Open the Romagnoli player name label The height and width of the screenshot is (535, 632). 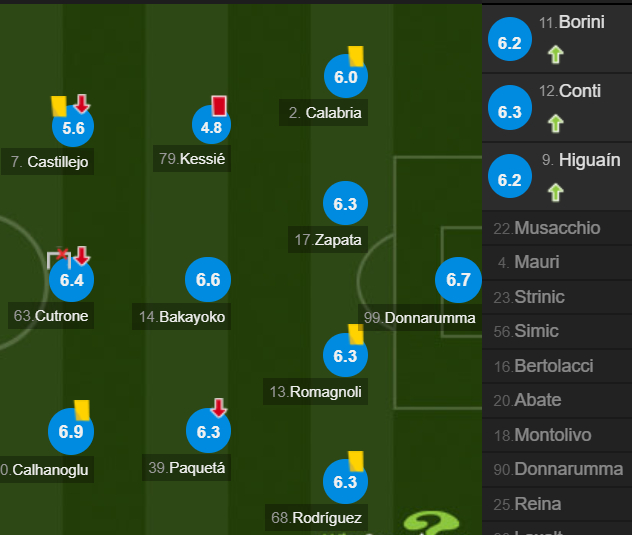pos(316,391)
